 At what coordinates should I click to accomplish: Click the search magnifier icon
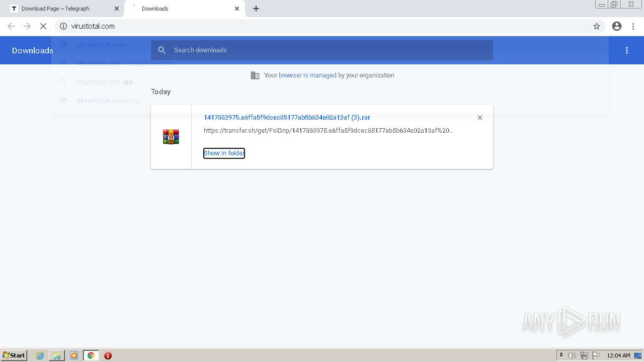162,50
